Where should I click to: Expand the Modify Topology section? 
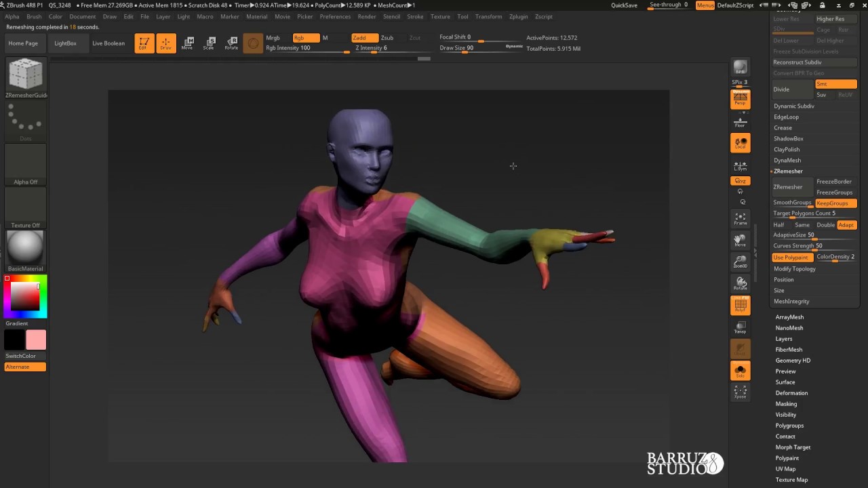pyautogui.click(x=795, y=269)
